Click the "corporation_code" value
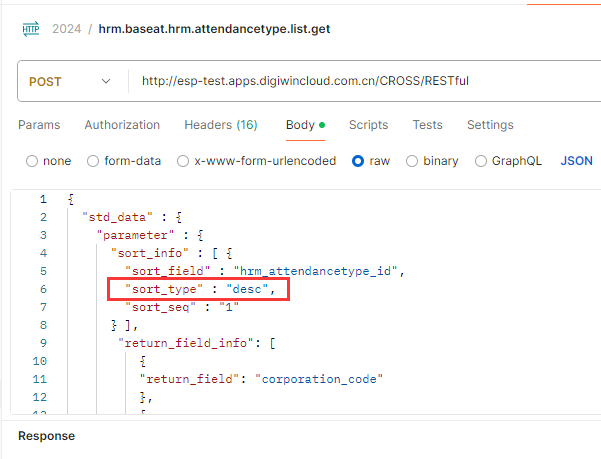Screen dimensions: 601x459 [319, 379]
